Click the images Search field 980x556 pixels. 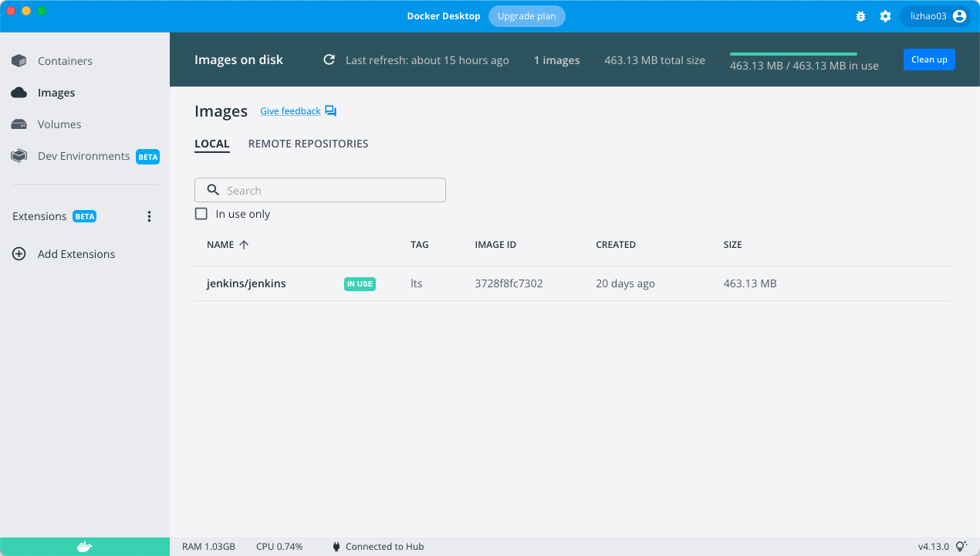coord(320,190)
